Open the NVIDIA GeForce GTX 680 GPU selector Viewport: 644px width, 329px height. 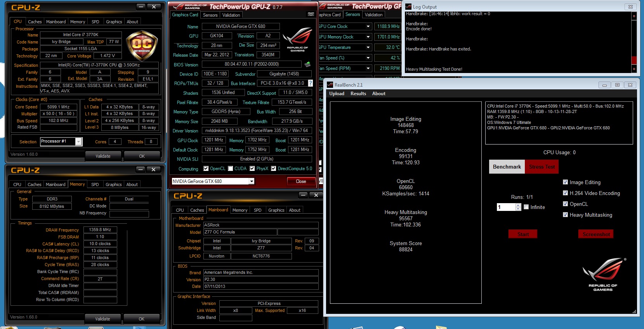coord(252,181)
